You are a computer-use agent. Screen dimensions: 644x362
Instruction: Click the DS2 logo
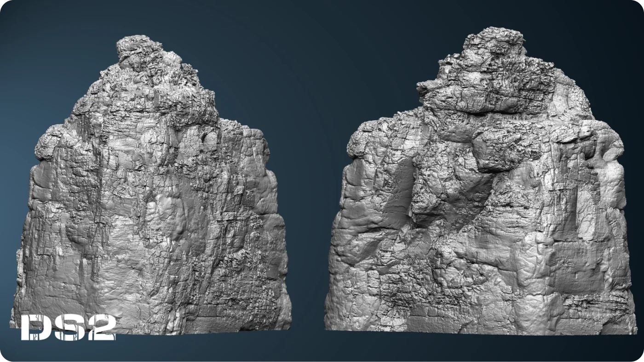pos(68,327)
